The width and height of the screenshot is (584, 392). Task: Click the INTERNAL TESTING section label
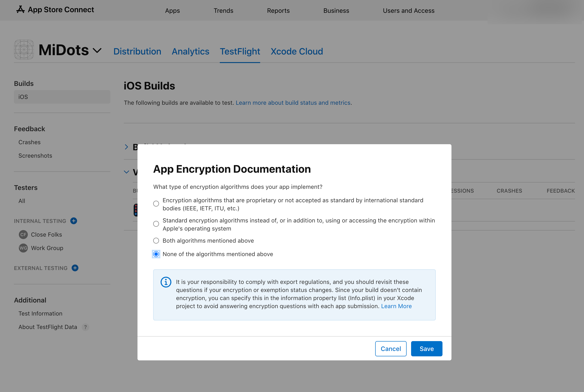[40, 221]
